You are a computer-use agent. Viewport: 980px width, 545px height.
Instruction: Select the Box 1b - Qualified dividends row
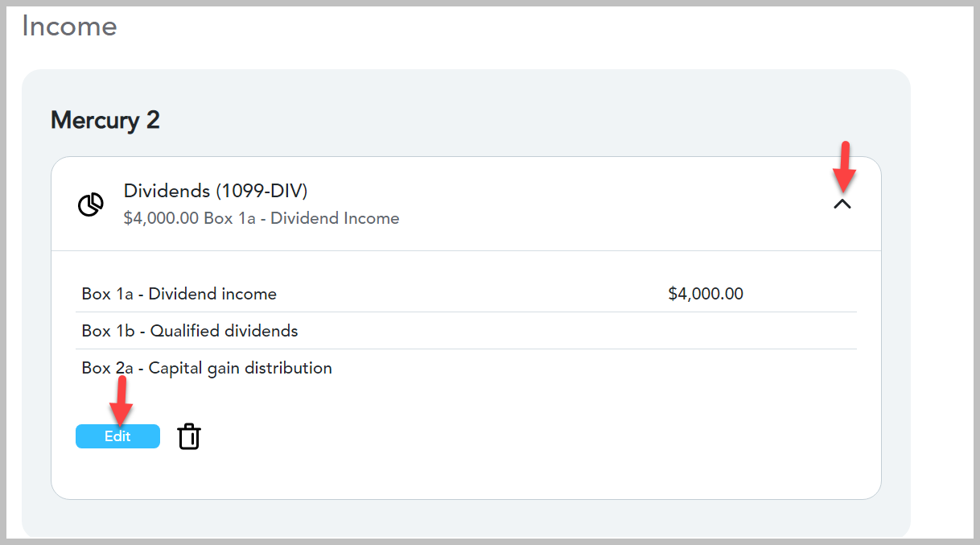(x=466, y=331)
